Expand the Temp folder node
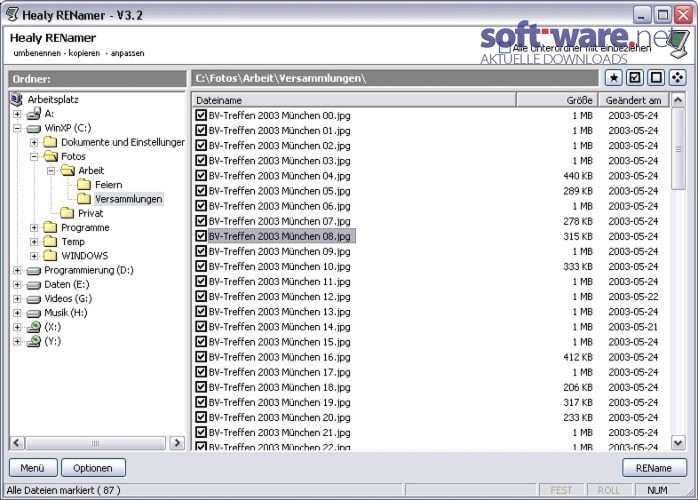The image size is (698, 500). [34, 242]
